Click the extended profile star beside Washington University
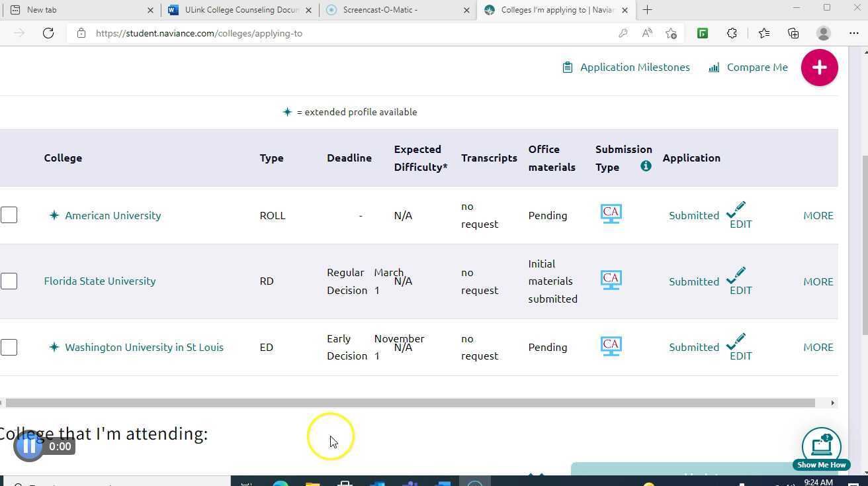868x486 pixels. pos(54,347)
